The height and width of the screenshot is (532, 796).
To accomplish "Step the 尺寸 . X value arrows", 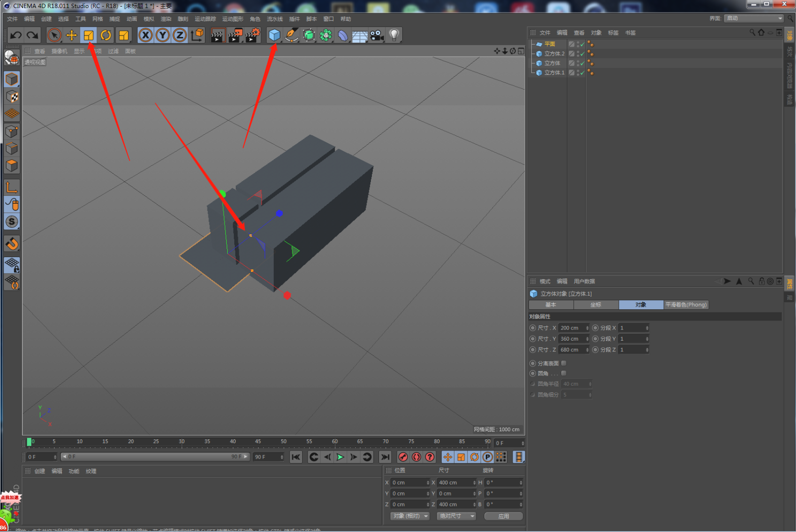I will pos(587,328).
